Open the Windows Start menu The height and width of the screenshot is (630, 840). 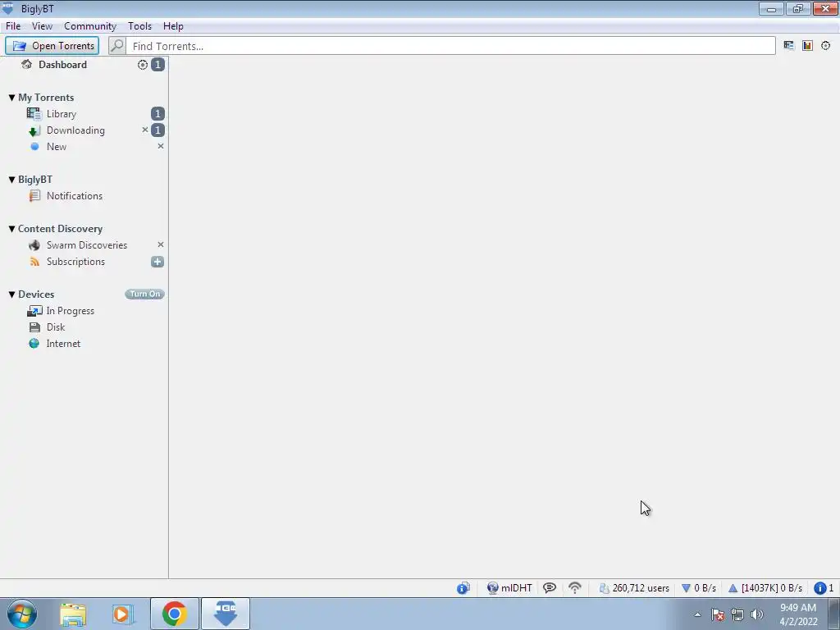22,614
